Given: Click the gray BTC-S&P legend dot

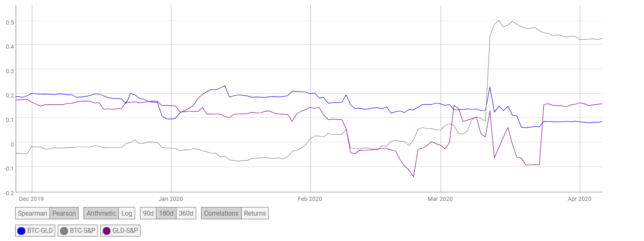Looking at the screenshot, I should 63,230.
